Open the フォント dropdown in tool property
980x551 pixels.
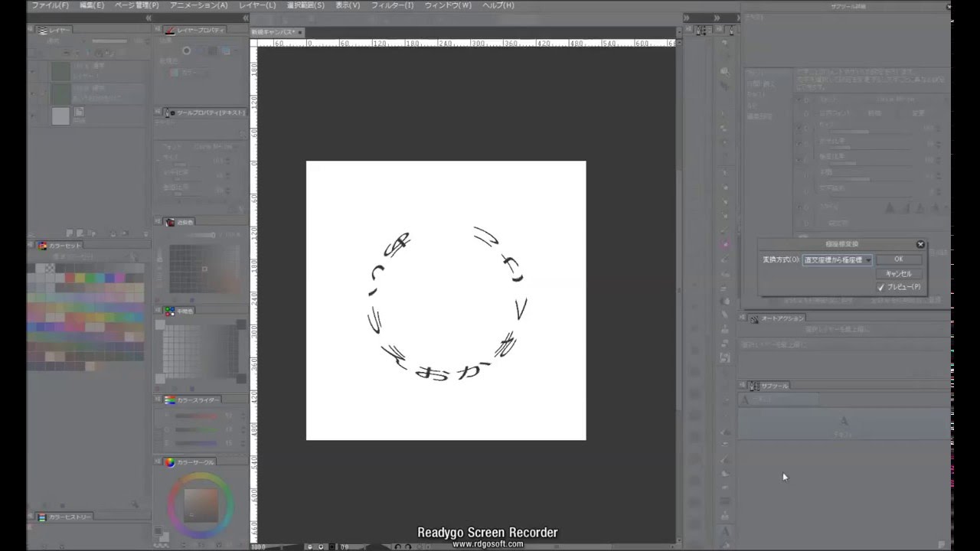[x=214, y=146]
